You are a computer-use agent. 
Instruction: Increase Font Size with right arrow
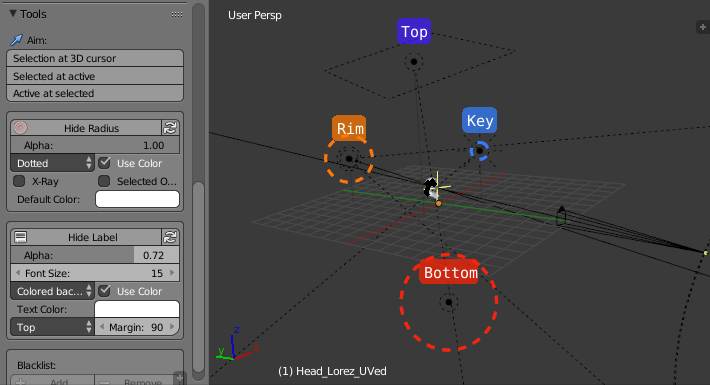pyautogui.click(x=172, y=273)
